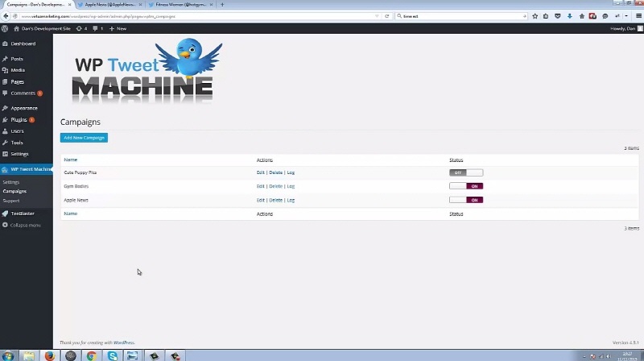Open the Media menu item

point(18,70)
